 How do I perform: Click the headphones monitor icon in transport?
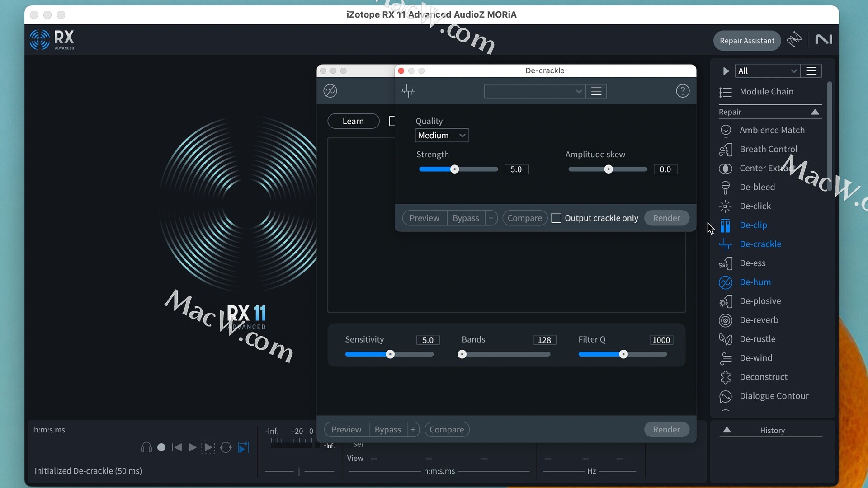[146, 447]
